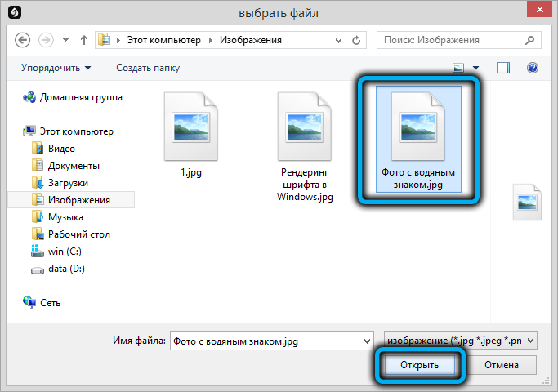Select 'Сеть' in sidebar
Image resolution: width=558 pixels, height=392 pixels.
pyautogui.click(x=50, y=303)
